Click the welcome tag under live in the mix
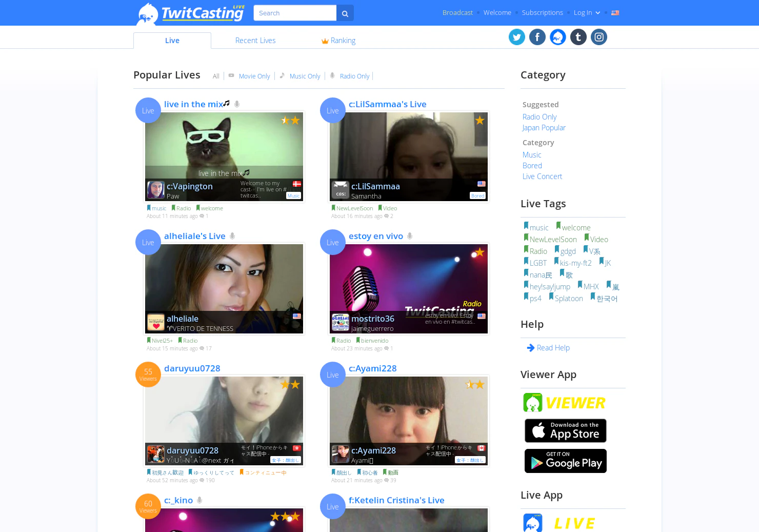The height and width of the screenshot is (532, 759). (212, 208)
